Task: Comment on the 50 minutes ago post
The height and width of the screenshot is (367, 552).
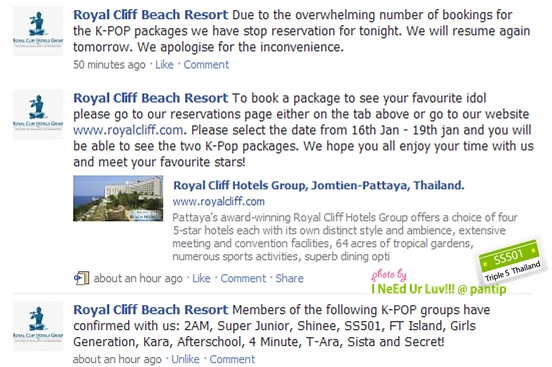Action: [x=206, y=64]
